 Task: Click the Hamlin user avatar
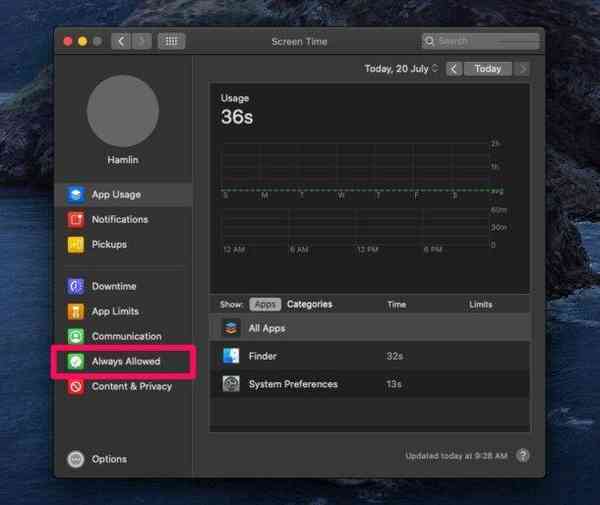pos(123,111)
